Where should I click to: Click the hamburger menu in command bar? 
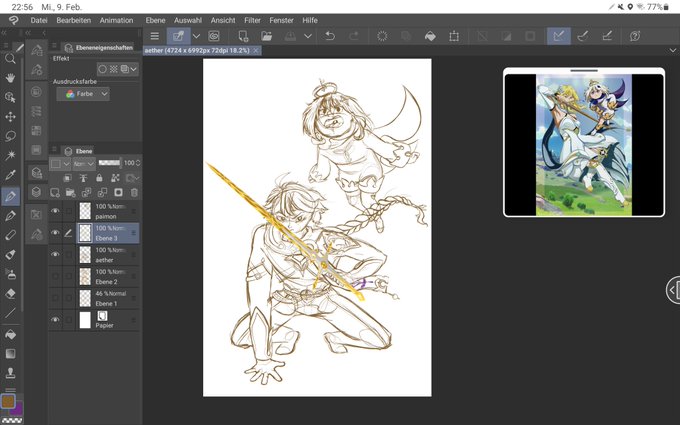click(154, 36)
